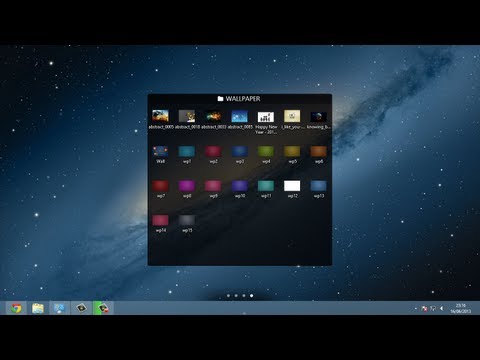This screenshot has width=480, height=360.
Task: Launch Google Chrome from the taskbar
Action: 16,308
